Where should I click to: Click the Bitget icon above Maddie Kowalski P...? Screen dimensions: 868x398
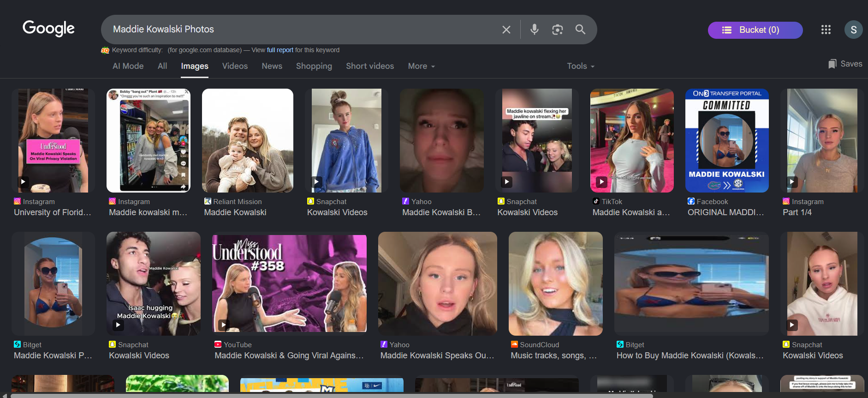click(x=17, y=344)
